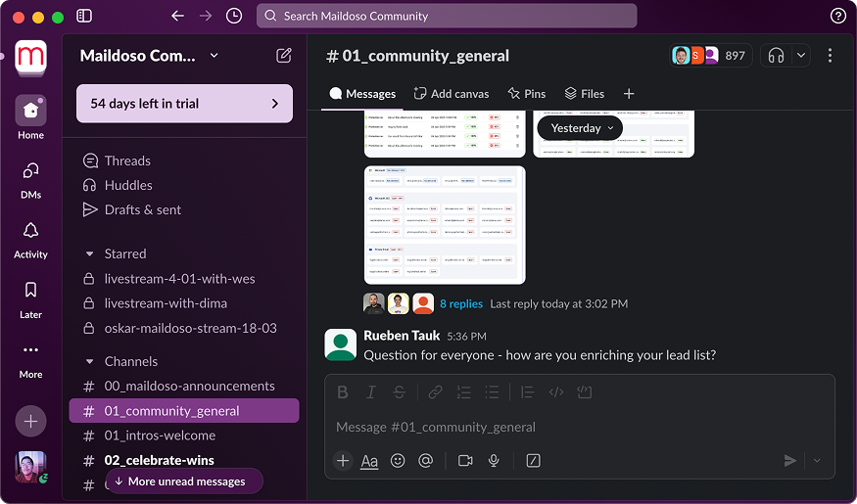Open the 54 days left in trial banner
Viewport: 857px width, 504px height.
[184, 103]
